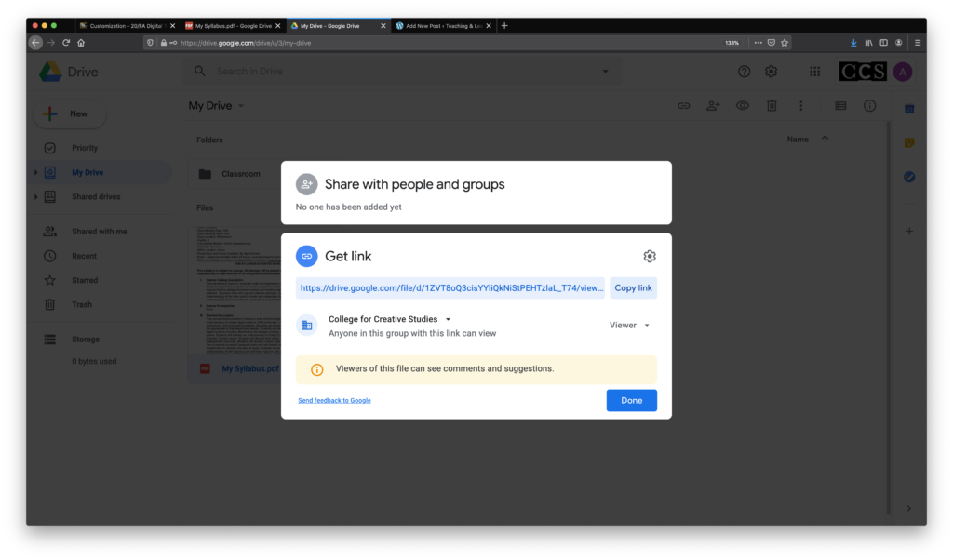
Task: Expand the College for Creative Studies dropdown
Action: point(448,319)
